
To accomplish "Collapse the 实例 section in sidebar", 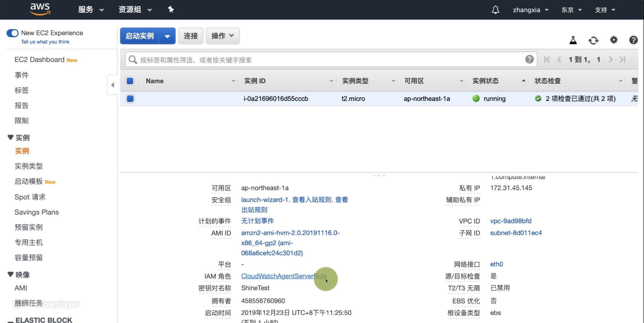I will (10, 138).
